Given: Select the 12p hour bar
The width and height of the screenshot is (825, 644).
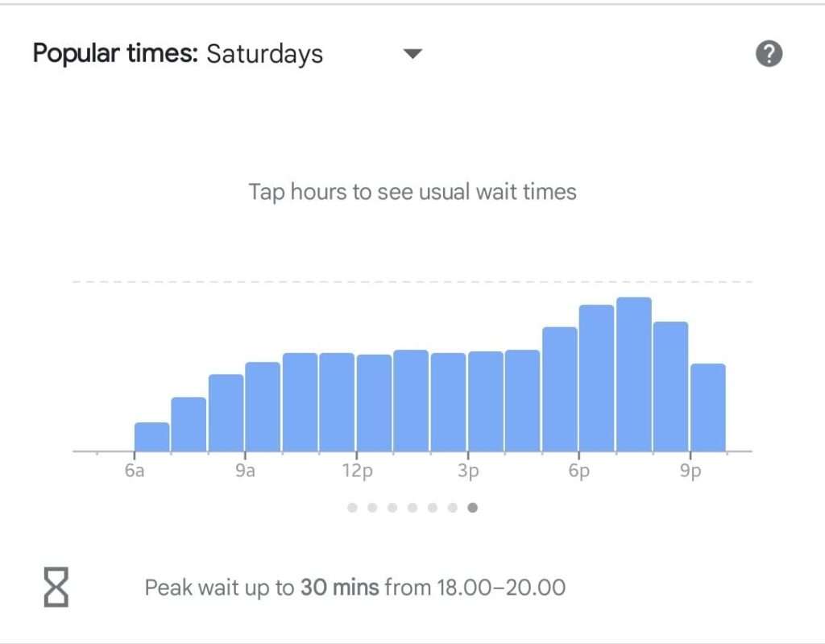Looking at the screenshot, I should pyautogui.click(x=374, y=403).
